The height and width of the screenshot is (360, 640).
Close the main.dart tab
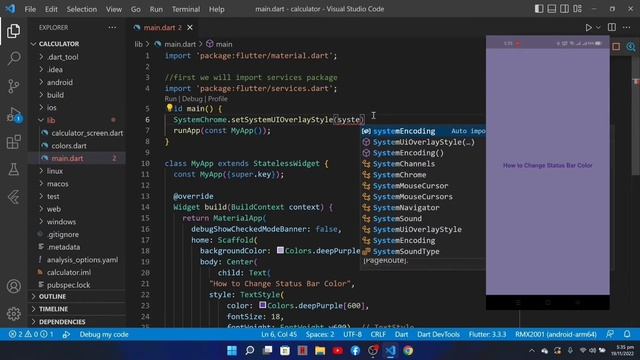coord(190,27)
